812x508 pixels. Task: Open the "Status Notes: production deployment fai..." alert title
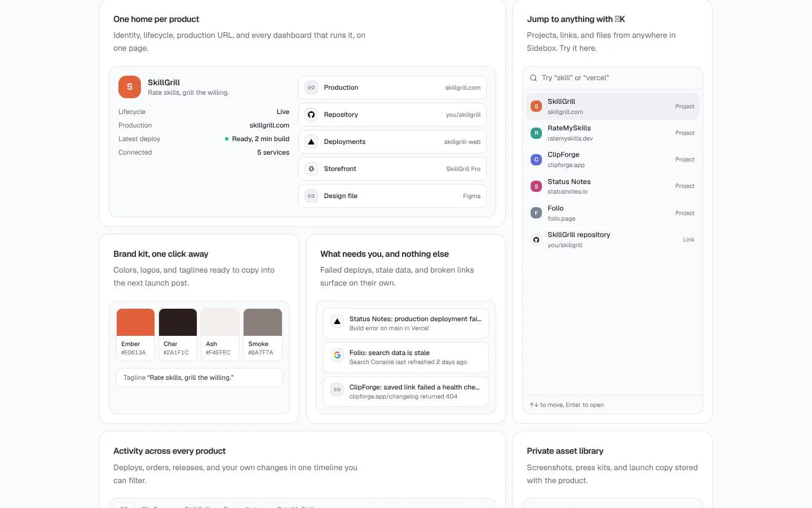click(416, 319)
